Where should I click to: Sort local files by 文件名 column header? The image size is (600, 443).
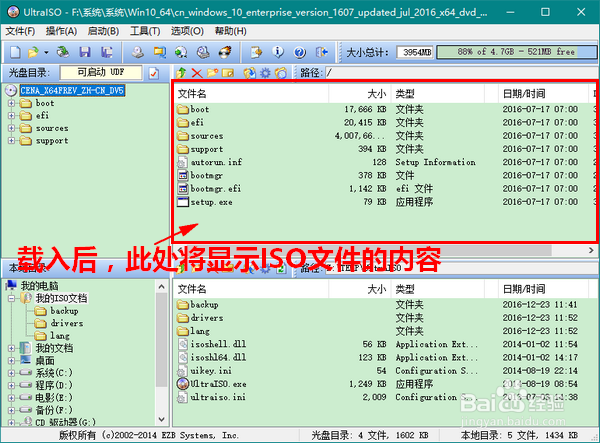[x=251, y=289]
